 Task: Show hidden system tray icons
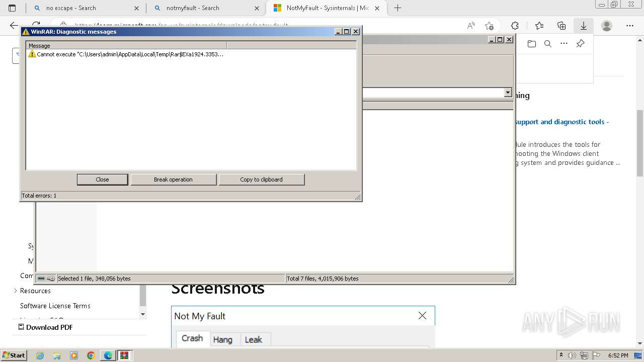[562, 355]
